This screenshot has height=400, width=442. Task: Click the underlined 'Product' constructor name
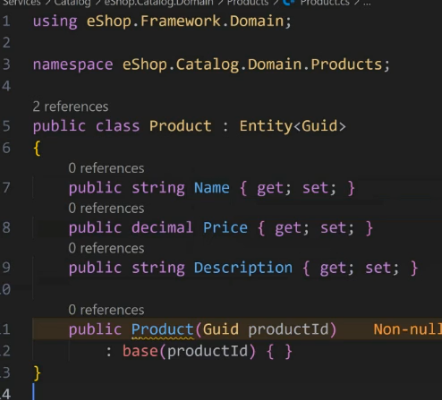tap(162, 330)
